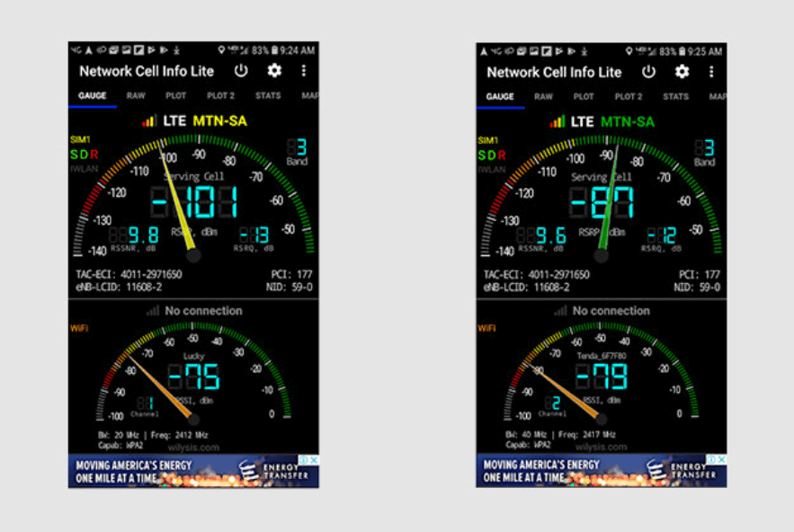The image size is (794, 532).
Task: Select STATS tab in right phone screenshot
Action: point(675,96)
